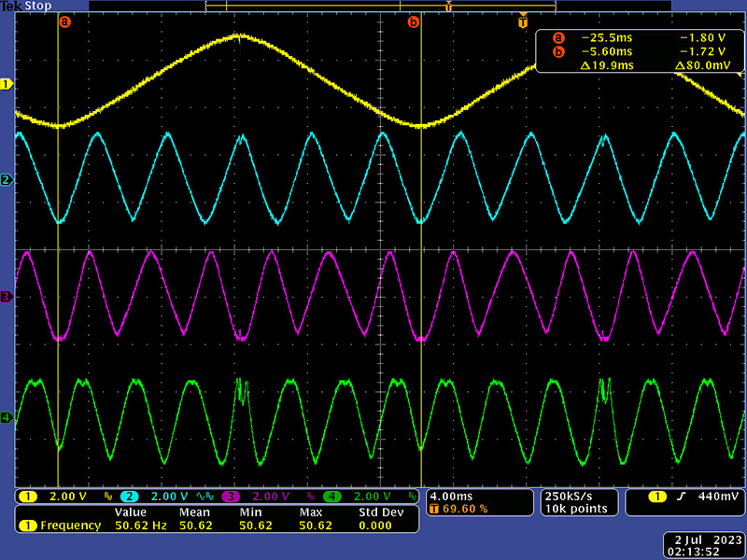Image resolution: width=747 pixels, height=560 pixels.
Task: Open the 4.00ms horizontal timebase readout
Action: point(451,495)
